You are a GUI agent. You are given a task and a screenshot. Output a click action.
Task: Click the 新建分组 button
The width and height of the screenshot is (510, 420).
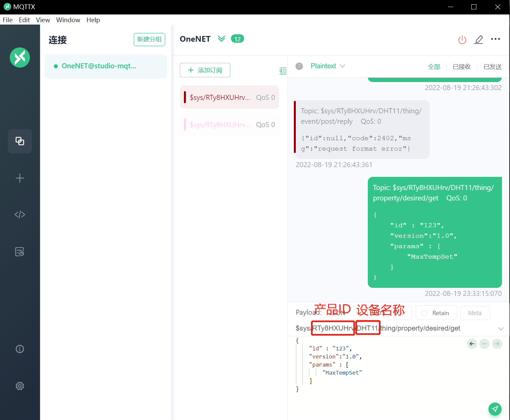click(x=149, y=39)
